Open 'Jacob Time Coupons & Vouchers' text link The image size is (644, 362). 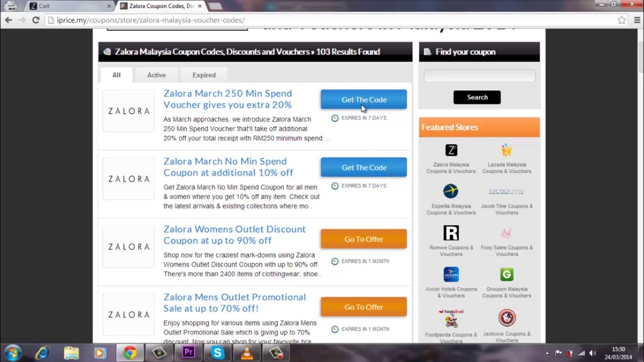tap(507, 209)
